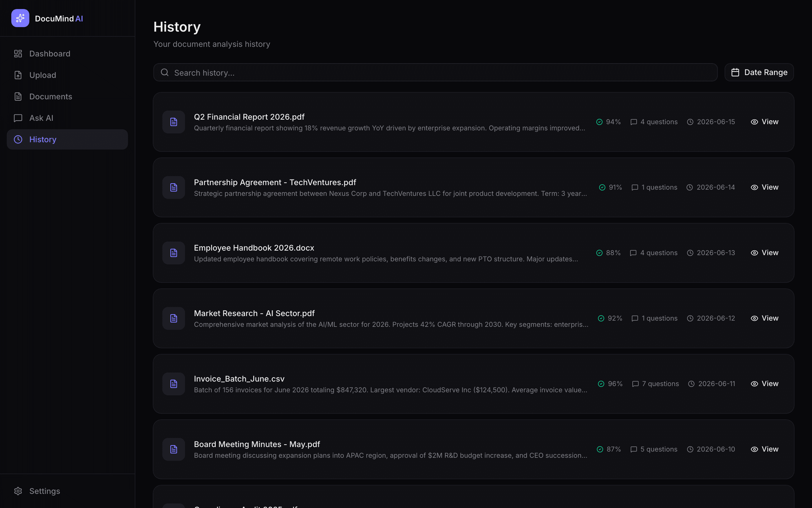Click the Board Meeting Minutes - May.pdf title

tap(257, 444)
